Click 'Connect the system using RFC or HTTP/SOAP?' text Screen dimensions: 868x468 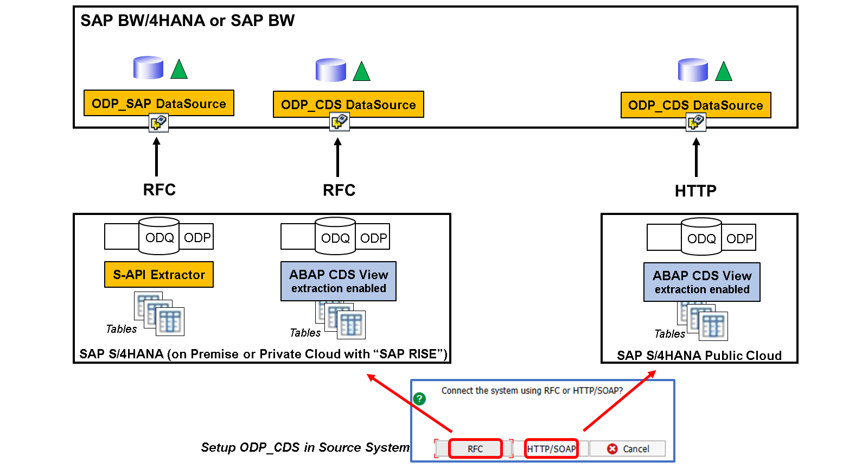pos(532,390)
